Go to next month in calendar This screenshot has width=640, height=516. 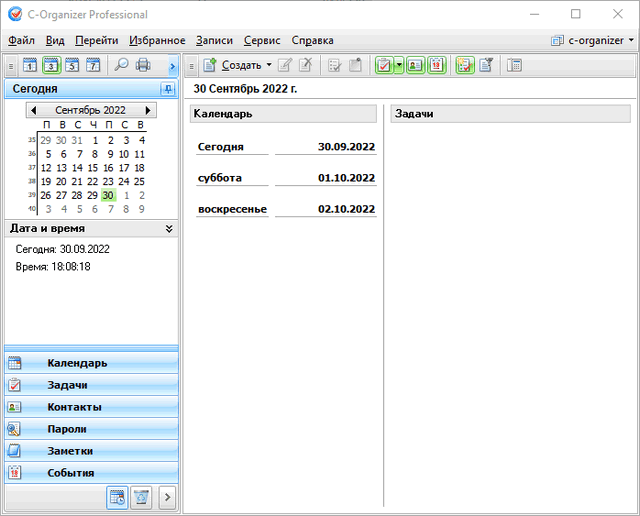(x=148, y=110)
